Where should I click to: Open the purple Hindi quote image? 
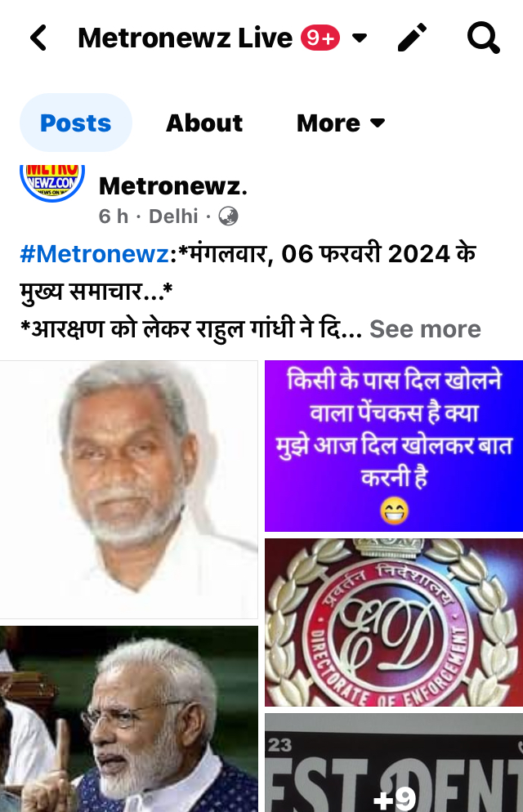pyautogui.click(x=394, y=446)
